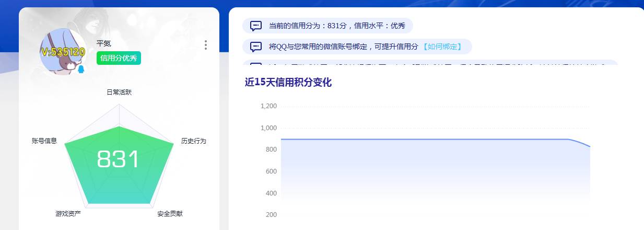The image size is (644, 230).
Task: Select the 日常活跃 radar label
Action: click(x=119, y=93)
